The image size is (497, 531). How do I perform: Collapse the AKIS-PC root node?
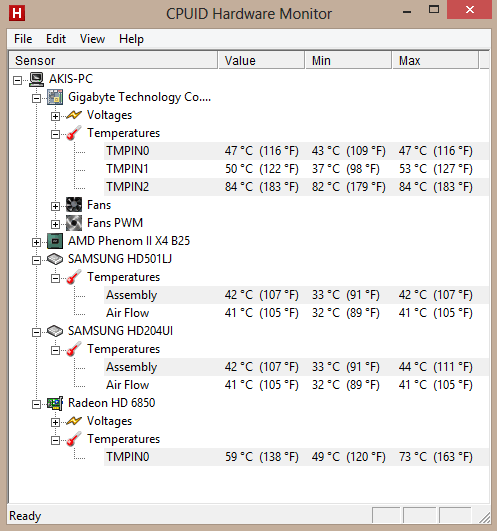[17, 81]
